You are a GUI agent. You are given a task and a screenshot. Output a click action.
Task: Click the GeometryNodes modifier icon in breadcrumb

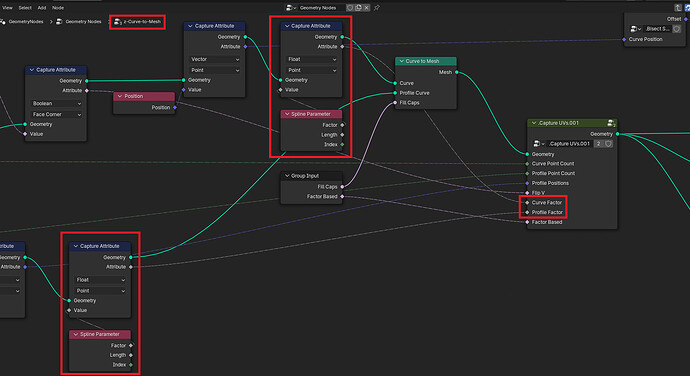pos(3,22)
